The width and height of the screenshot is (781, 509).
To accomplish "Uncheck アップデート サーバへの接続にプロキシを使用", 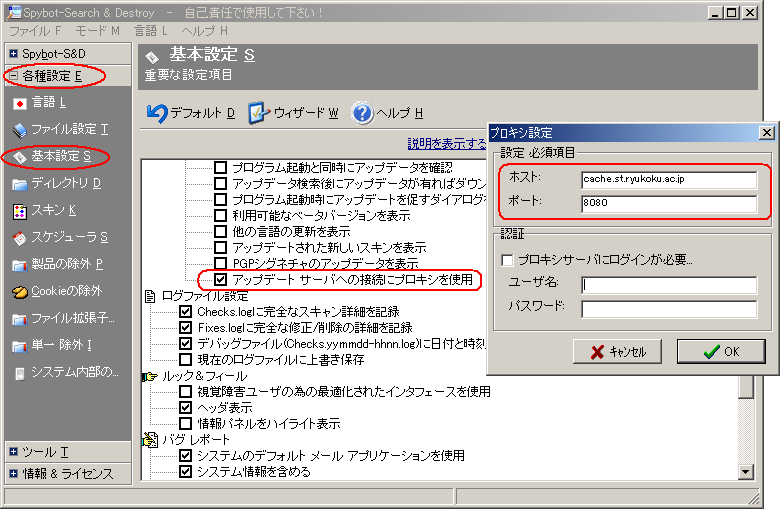I will (220, 279).
